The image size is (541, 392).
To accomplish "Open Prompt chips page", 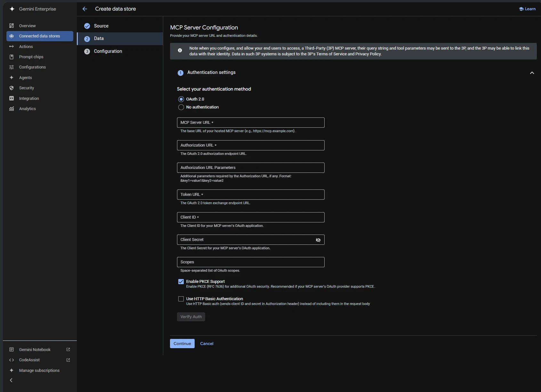I will (40, 57).
